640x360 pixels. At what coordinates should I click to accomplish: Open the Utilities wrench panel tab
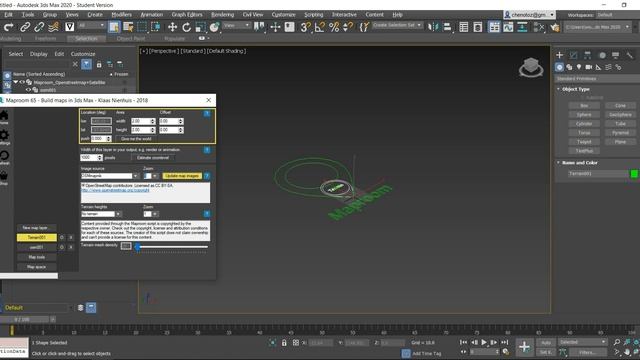click(630, 55)
